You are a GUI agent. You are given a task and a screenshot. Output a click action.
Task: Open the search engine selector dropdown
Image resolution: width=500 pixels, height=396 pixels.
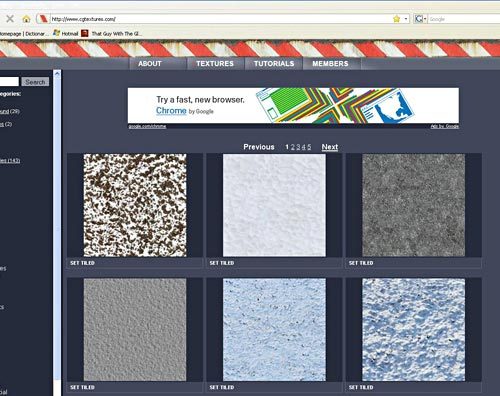[421, 19]
